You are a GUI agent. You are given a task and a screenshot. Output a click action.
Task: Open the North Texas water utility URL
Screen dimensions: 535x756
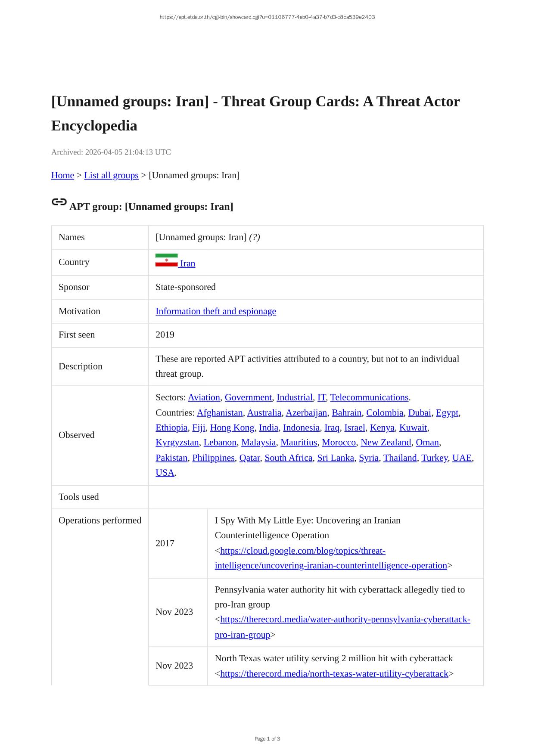334,674
